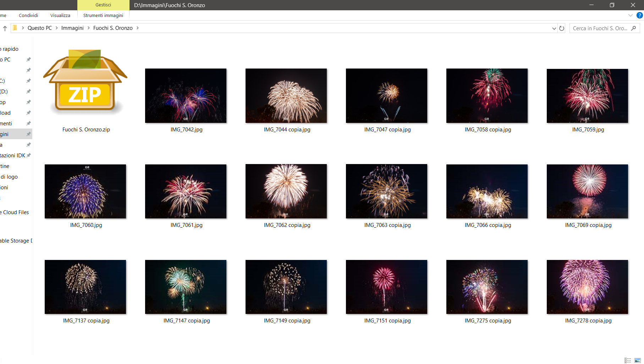Open the Strumenti immagini tab

point(103,15)
